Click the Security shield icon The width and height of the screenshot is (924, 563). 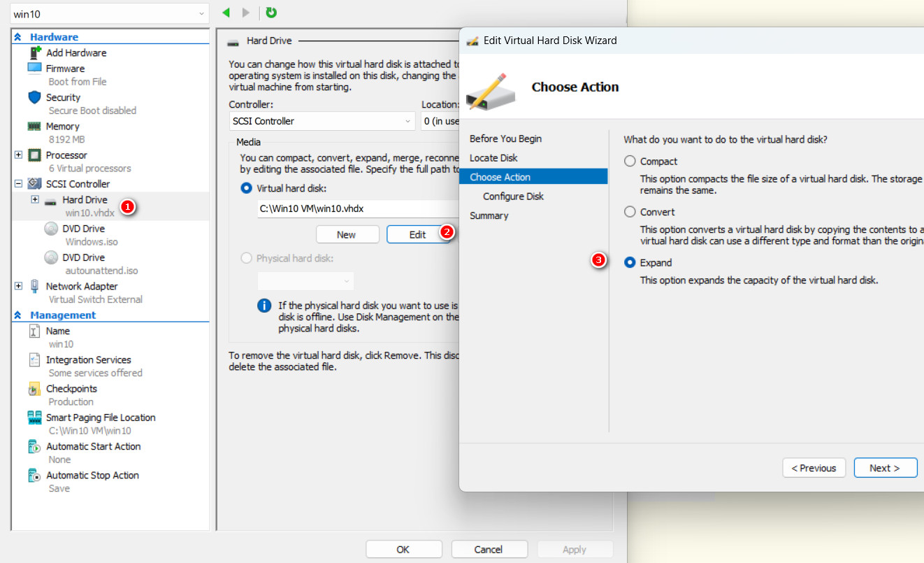(x=35, y=97)
